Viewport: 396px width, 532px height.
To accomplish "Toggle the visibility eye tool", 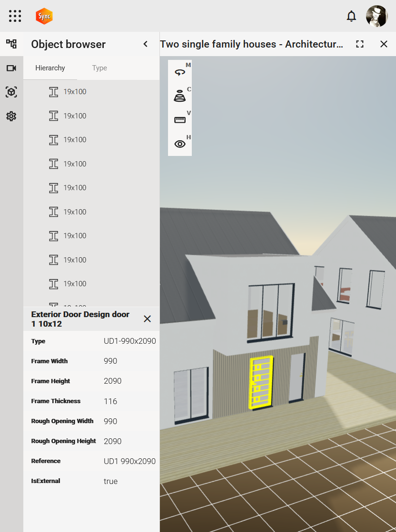I will [180, 144].
